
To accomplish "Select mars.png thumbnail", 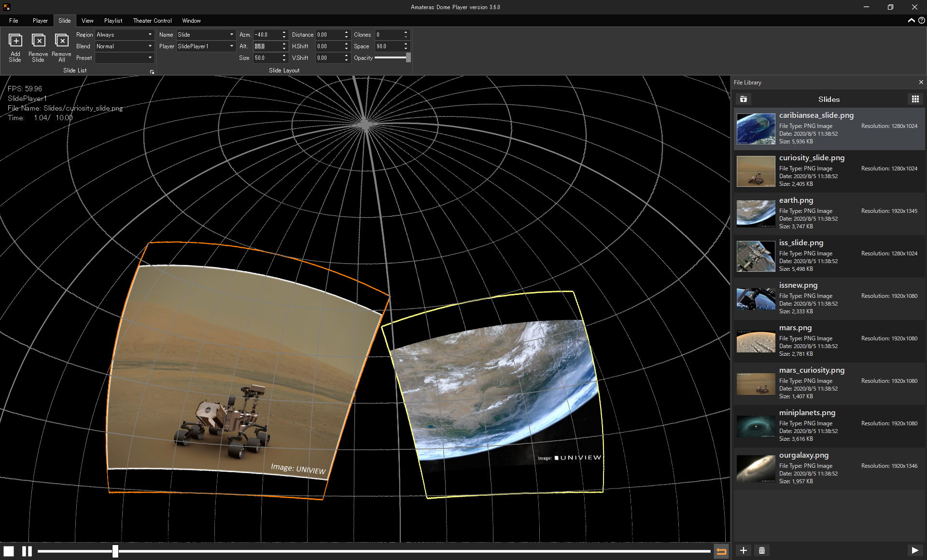I will (x=756, y=341).
